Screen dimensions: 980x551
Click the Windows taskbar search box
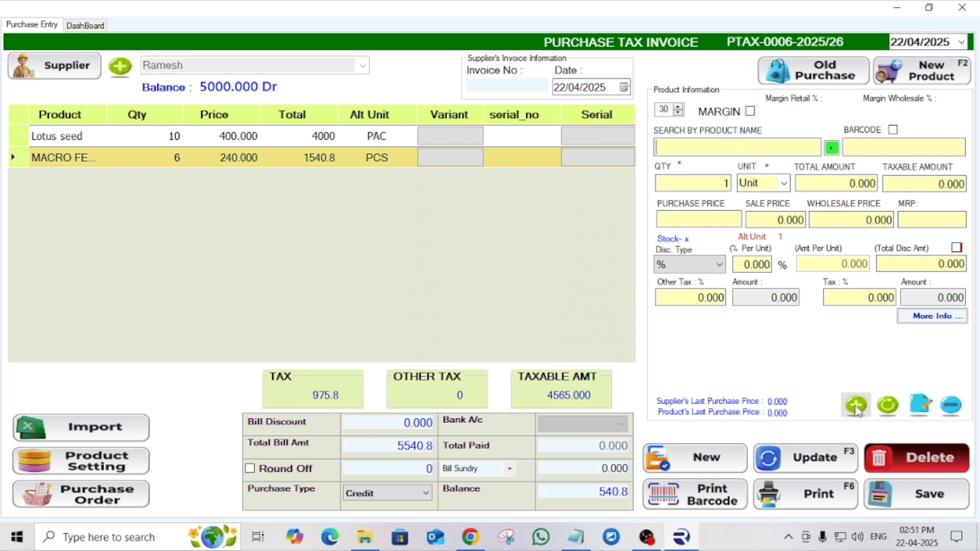(x=137, y=537)
